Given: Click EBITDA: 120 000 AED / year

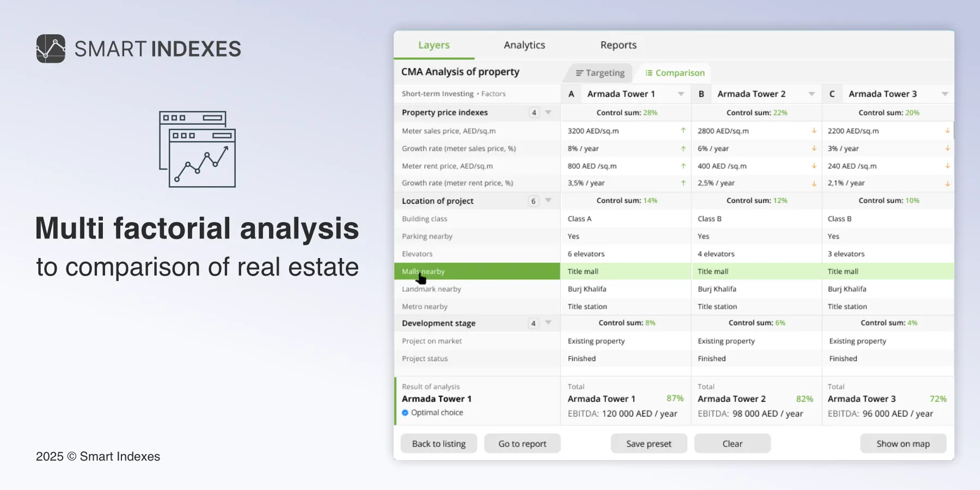Looking at the screenshot, I should [x=622, y=414].
